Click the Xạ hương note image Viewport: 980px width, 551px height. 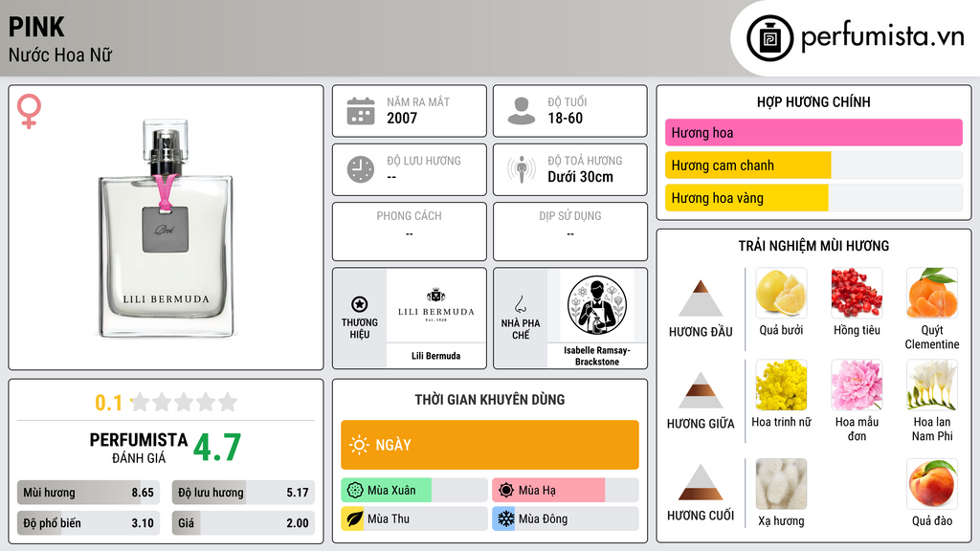click(781, 484)
